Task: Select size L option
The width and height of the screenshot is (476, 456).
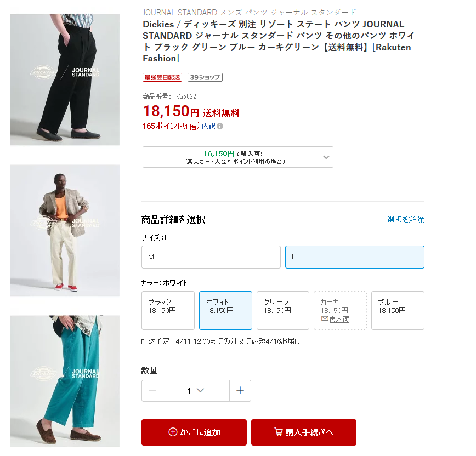Action: [x=355, y=257]
